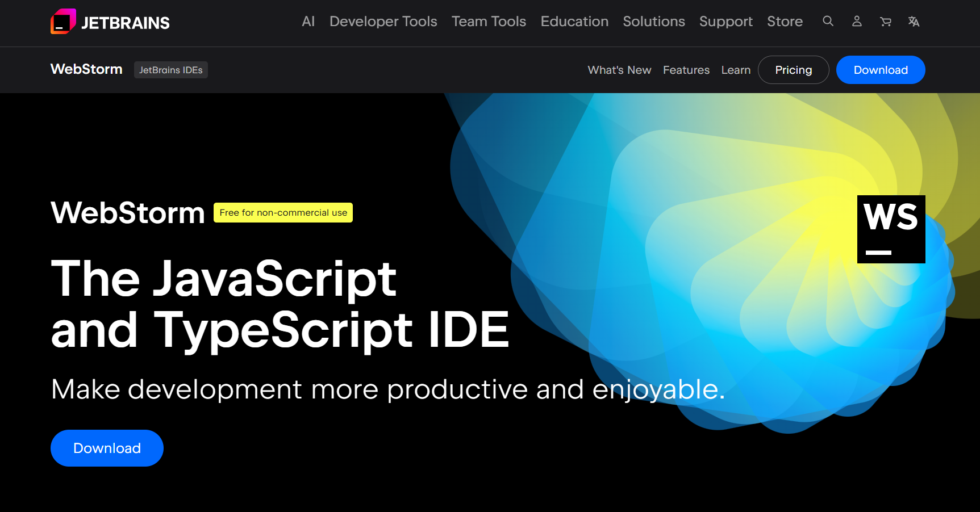Click Download in the navigation bar

(880, 70)
